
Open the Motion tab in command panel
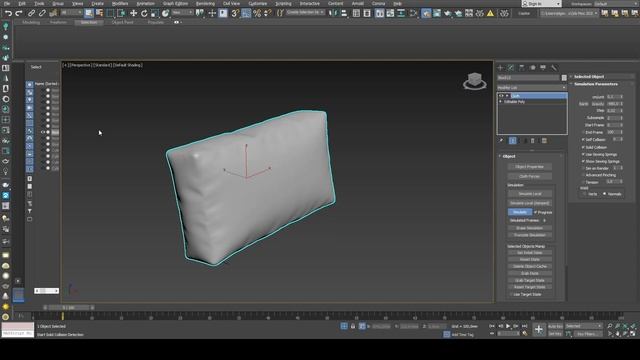pyautogui.click(x=533, y=68)
